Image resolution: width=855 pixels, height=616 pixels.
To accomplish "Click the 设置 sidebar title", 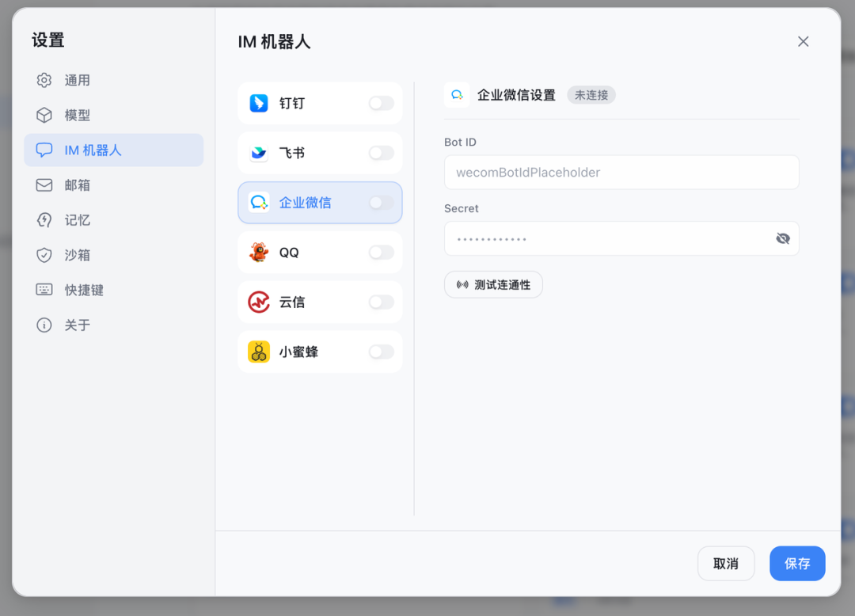I will point(48,40).
